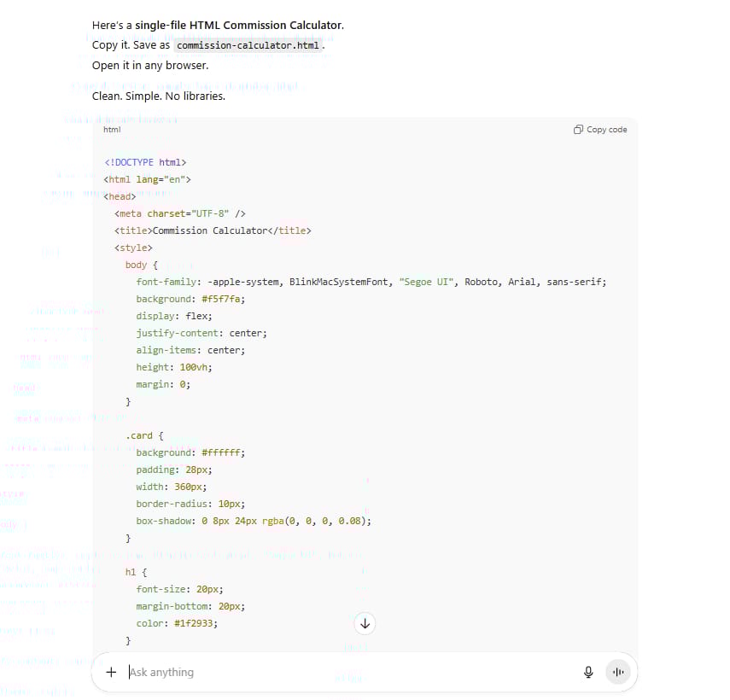Click the "Clean. Simple. No libraries." sentence
The image size is (730, 700).
pyautogui.click(x=159, y=96)
